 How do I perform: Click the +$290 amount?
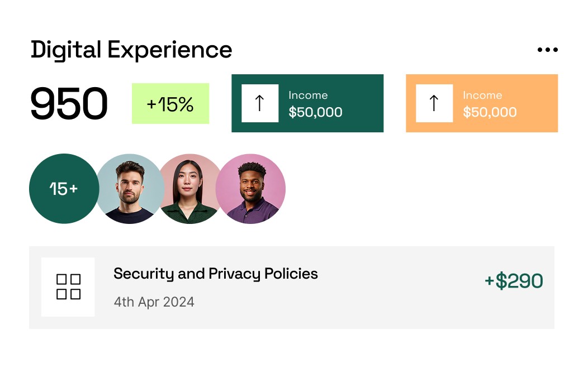(x=514, y=281)
